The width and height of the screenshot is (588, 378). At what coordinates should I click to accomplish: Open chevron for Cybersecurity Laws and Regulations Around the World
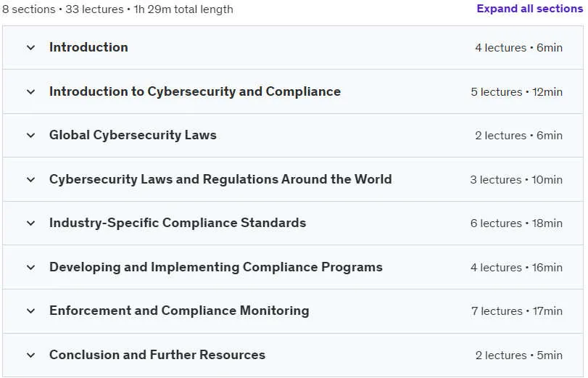tap(30, 180)
